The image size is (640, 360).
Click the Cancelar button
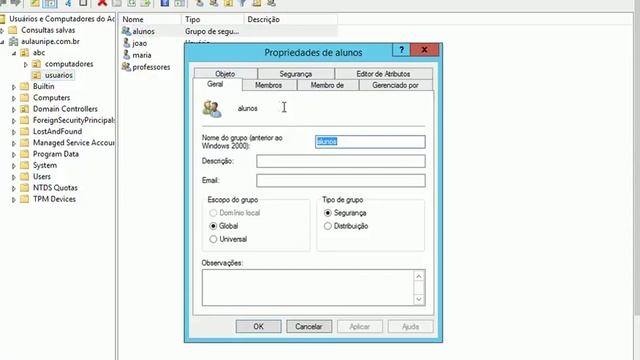pyautogui.click(x=309, y=327)
